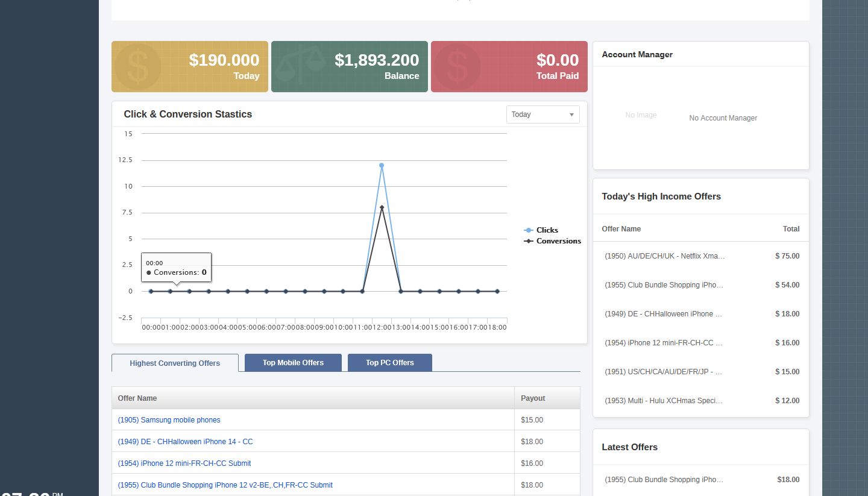
Task: Click the $ 75.00 total for Netflix offer
Action: (787, 256)
